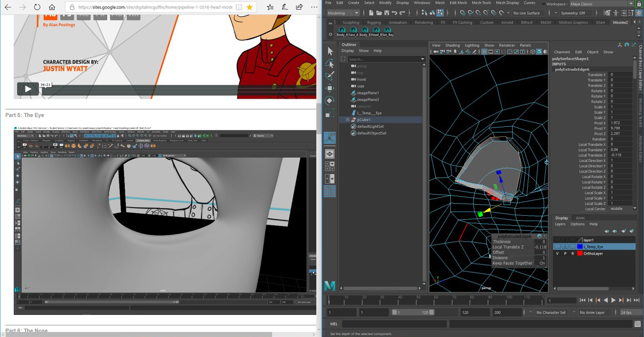Play the tutorial video in browser
This screenshot has width=644, height=337.
(x=28, y=89)
